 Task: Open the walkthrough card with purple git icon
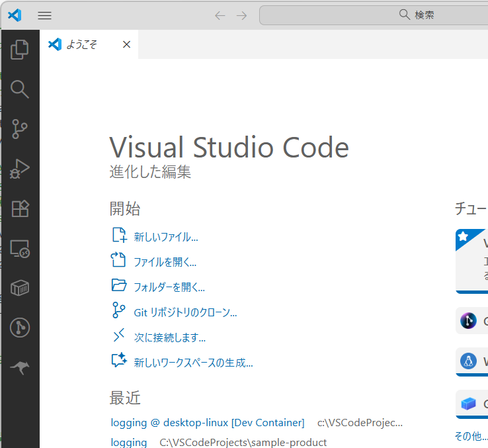(472, 320)
